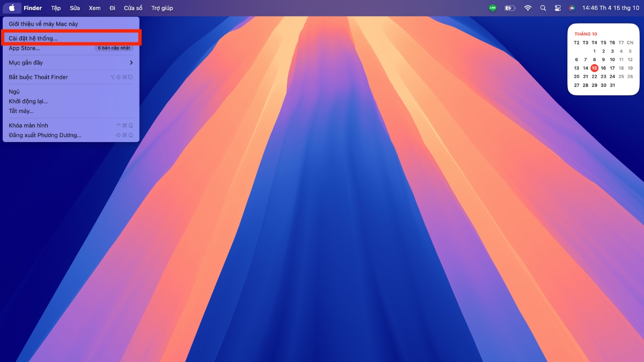Click 'Khóa màn hình' to lock screen
644x362 pixels.
[28, 125]
